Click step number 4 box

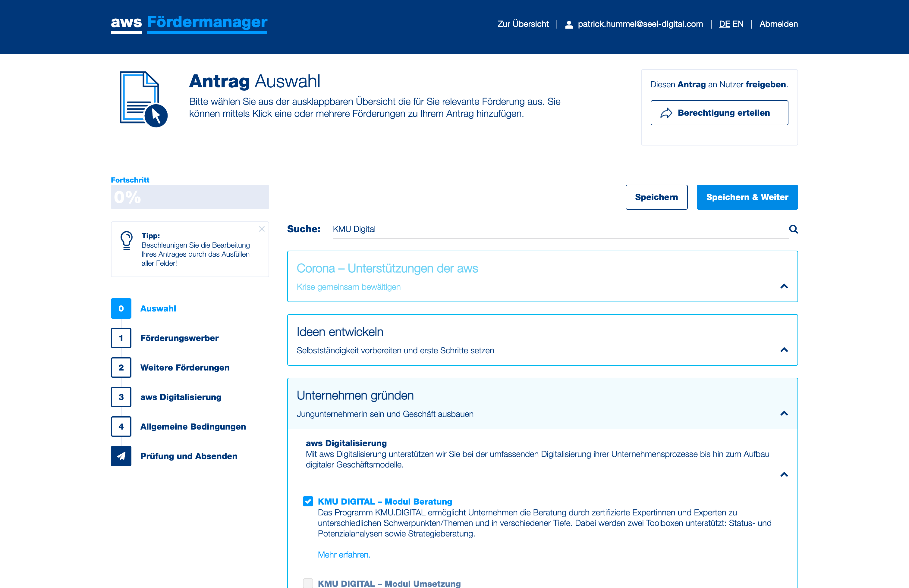point(121,427)
